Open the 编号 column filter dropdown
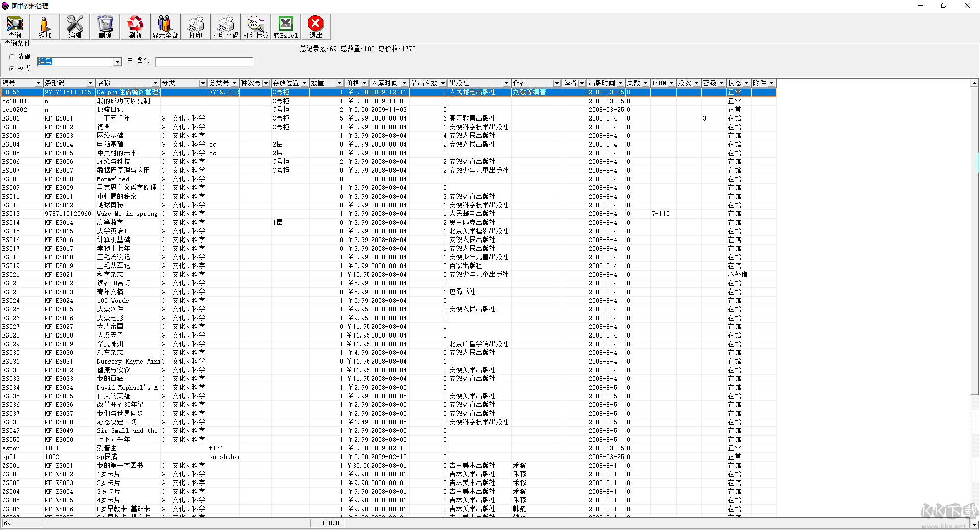This screenshot has height=530, width=980. 38,83
